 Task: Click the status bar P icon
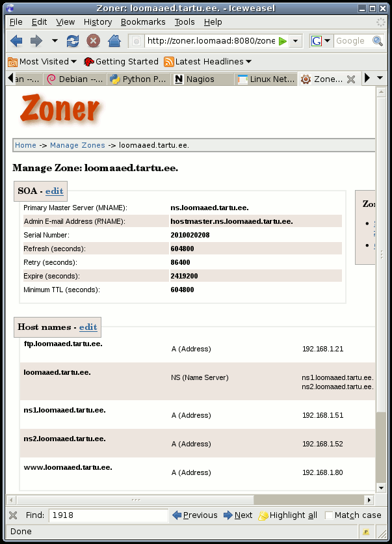(365, 532)
